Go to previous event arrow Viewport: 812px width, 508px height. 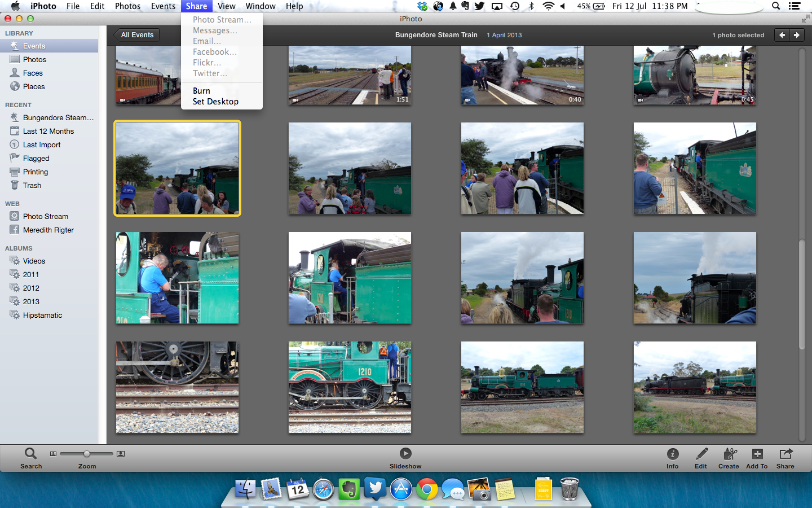tap(782, 35)
